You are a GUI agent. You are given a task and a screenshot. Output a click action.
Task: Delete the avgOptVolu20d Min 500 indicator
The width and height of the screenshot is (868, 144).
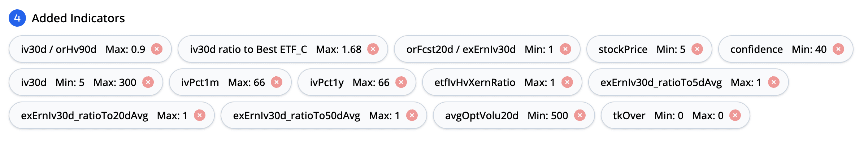click(580, 115)
